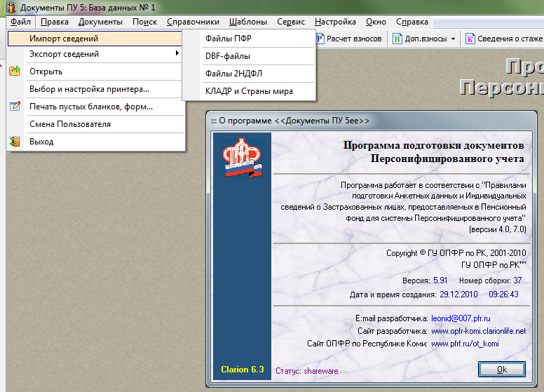Screen dimensions: 544x392
Task: Click the Доп.взносы toolbar icon
Action: pyautogui.click(x=398, y=39)
